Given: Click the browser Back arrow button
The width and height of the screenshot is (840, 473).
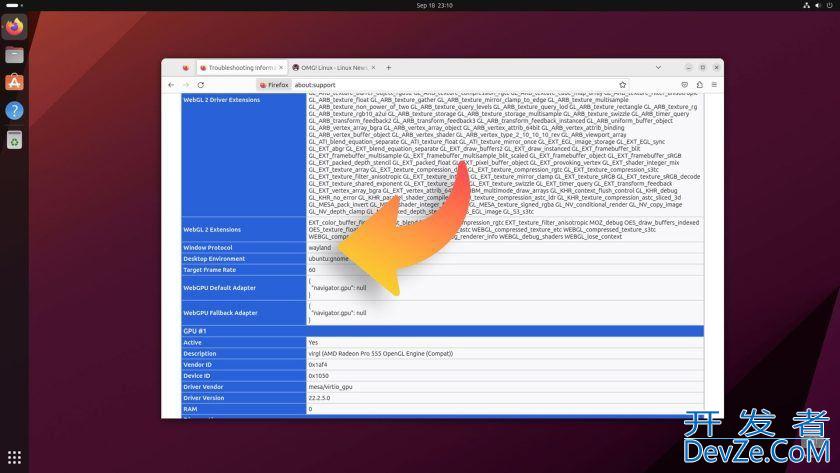Looking at the screenshot, I should point(172,85).
